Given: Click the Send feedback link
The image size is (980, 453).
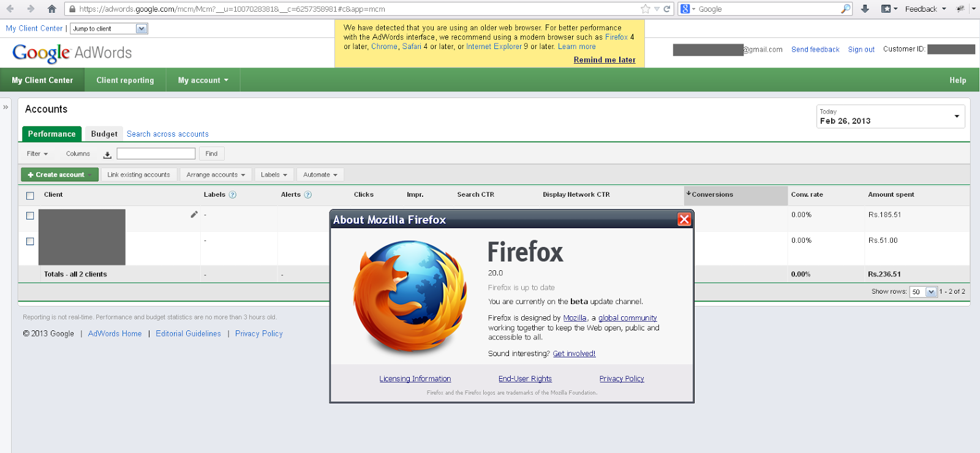Looking at the screenshot, I should point(815,50).
